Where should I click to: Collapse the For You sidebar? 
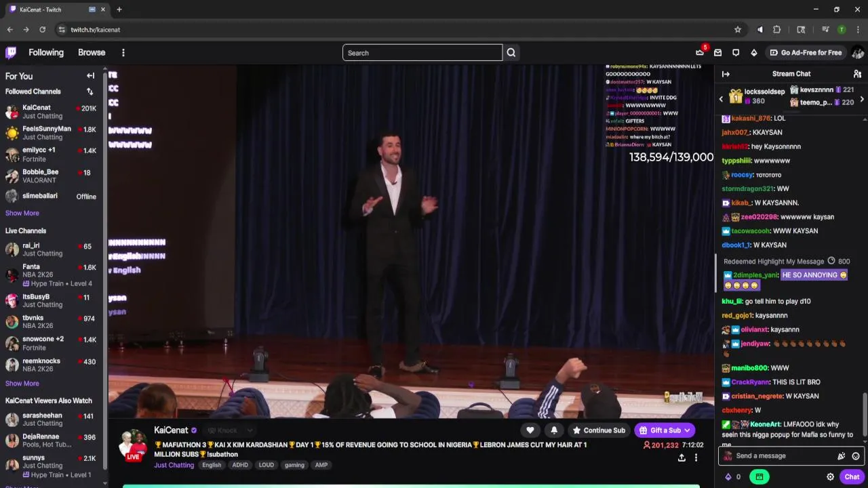(x=90, y=76)
